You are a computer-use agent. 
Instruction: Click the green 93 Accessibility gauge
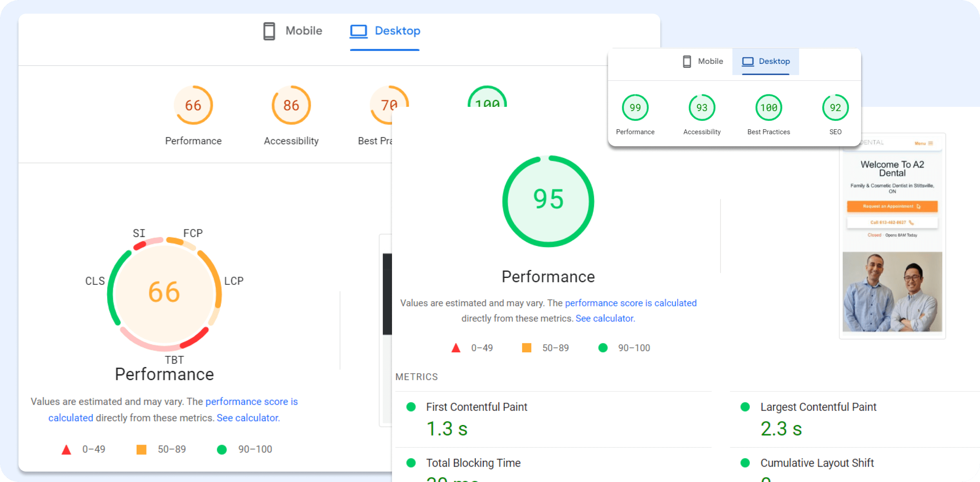click(x=702, y=108)
